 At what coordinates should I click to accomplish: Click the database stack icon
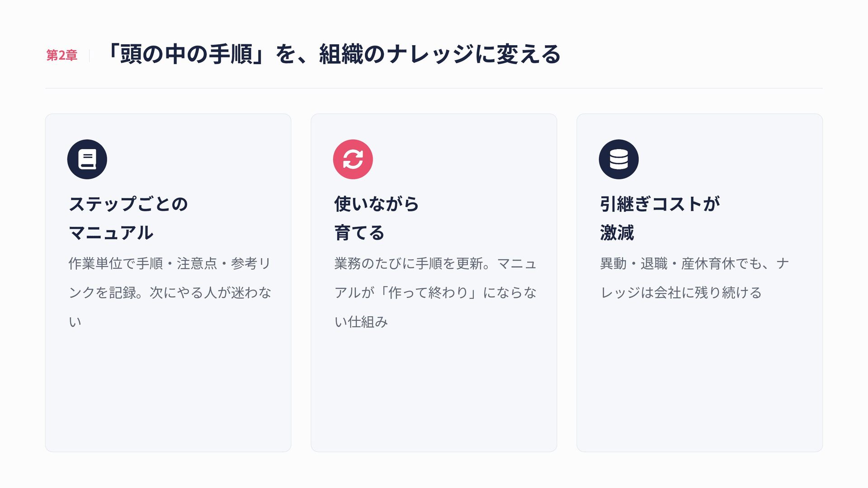click(x=619, y=160)
